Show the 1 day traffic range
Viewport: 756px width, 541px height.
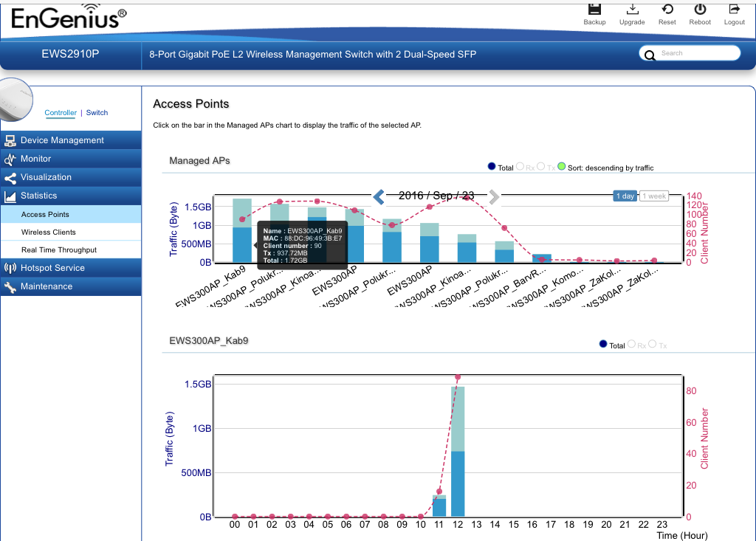click(625, 196)
